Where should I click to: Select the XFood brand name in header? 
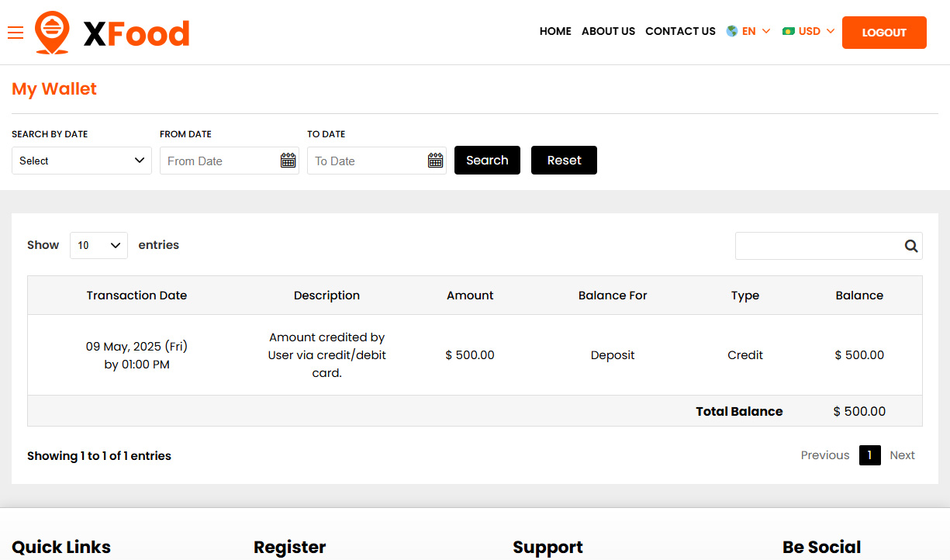[x=136, y=32]
